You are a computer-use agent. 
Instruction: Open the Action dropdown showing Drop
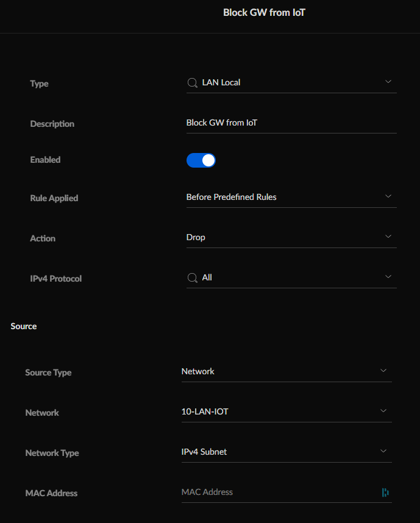291,238
